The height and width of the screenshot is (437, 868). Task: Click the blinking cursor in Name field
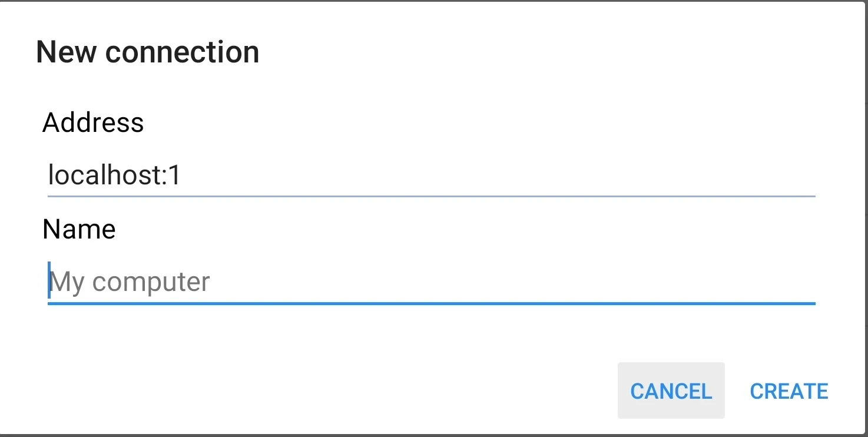click(x=49, y=280)
